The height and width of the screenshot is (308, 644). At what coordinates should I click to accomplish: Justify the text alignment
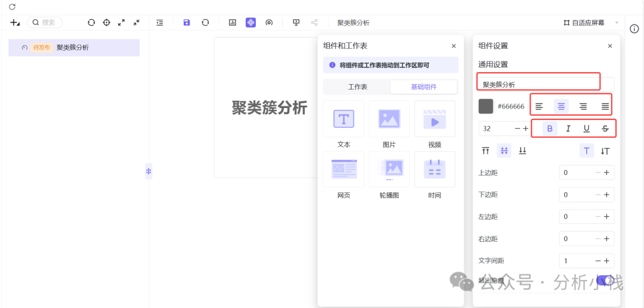[x=605, y=106]
